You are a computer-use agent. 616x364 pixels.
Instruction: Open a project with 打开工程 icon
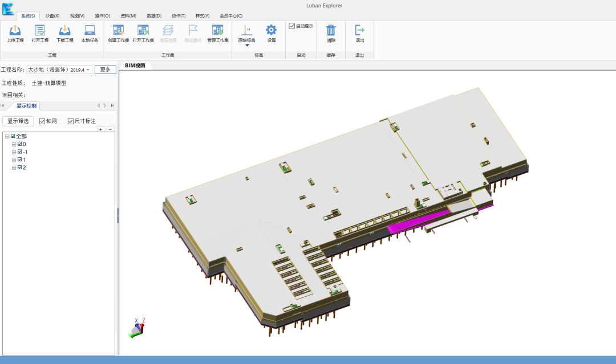(40, 30)
